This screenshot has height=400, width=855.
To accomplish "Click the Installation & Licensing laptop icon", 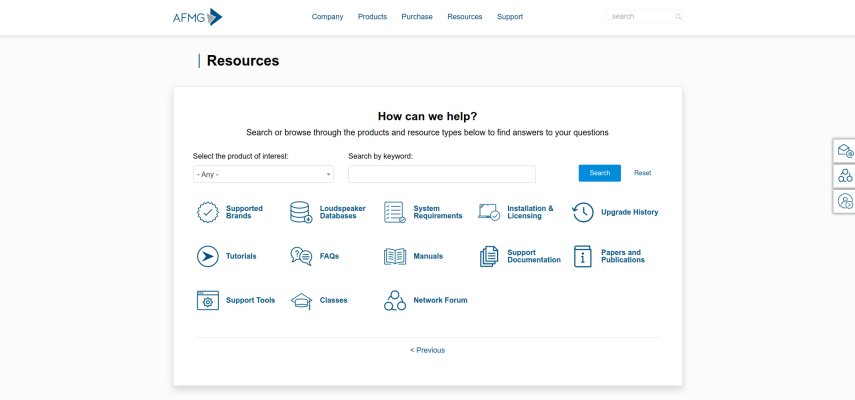I will (x=489, y=212).
